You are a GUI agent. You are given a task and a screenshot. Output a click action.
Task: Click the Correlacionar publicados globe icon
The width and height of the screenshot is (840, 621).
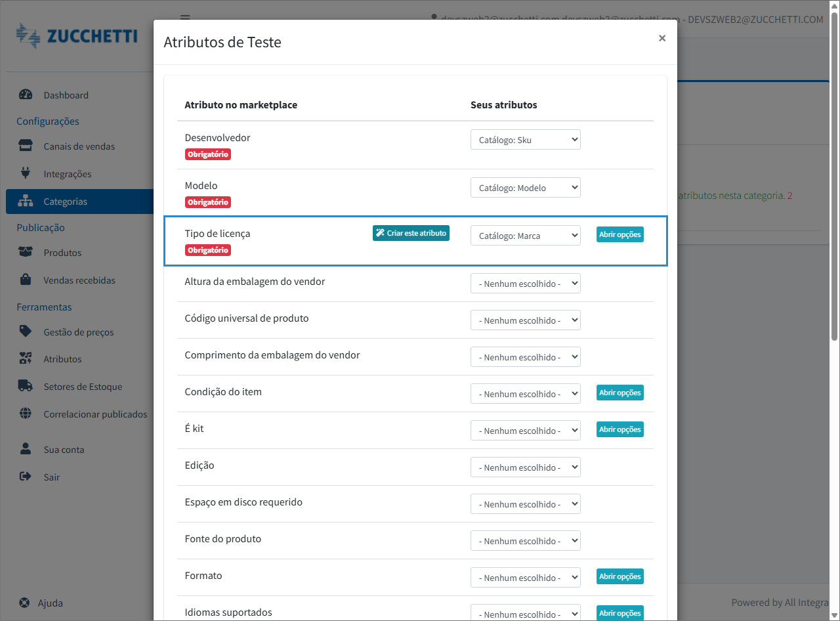tap(26, 414)
